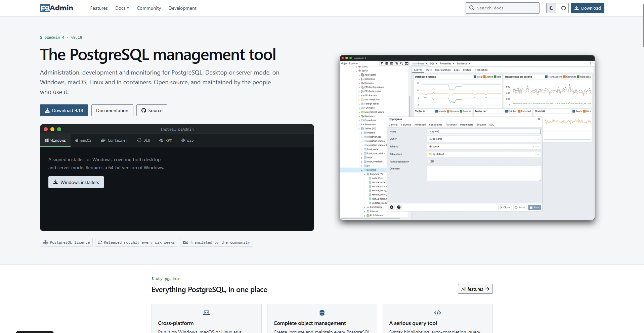Select the DEB install tab

pos(144,140)
